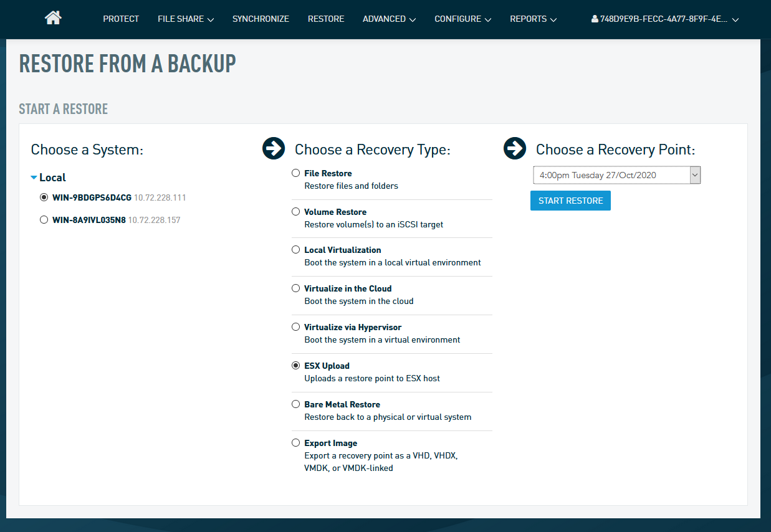Click 'Restore files and folders' description
The height and width of the screenshot is (532, 771).
coord(351,186)
